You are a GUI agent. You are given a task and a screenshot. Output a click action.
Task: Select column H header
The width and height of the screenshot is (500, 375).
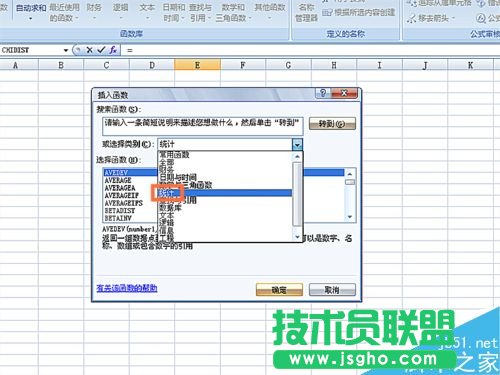click(x=334, y=65)
